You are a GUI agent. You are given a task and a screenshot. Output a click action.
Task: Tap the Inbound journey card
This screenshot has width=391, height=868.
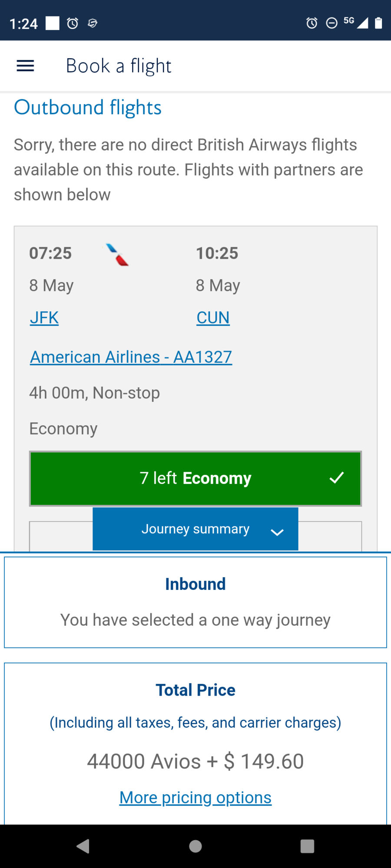click(195, 602)
